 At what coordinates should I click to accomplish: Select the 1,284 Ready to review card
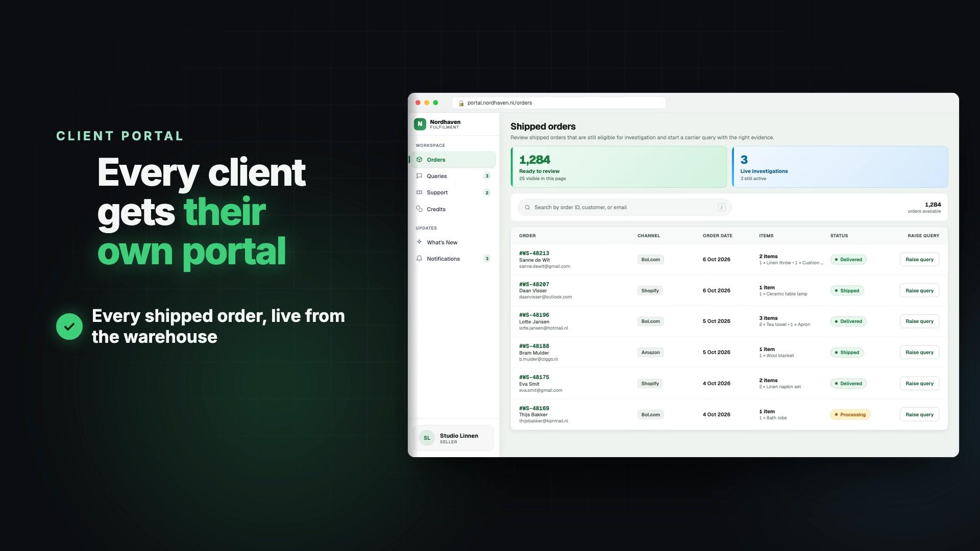(x=619, y=167)
